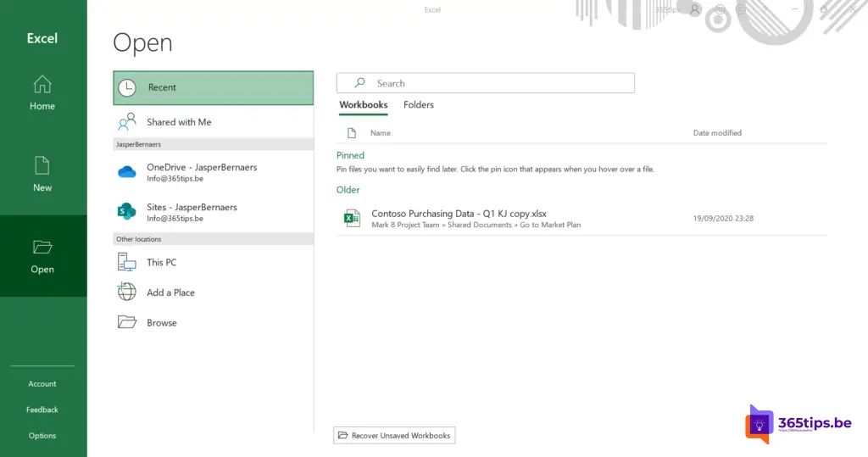The height and width of the screenshot is (457, 868).
Task: Open Sites - JasperBernaers location
Action: 213,212
